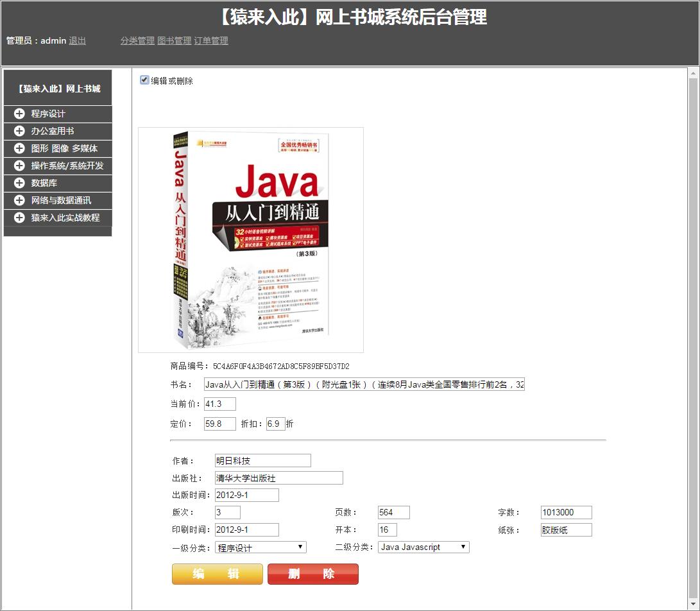Open the 二级分类 dropdown showing Java Javascript
This screenshot has width=700, height=611.
point(423,547)
